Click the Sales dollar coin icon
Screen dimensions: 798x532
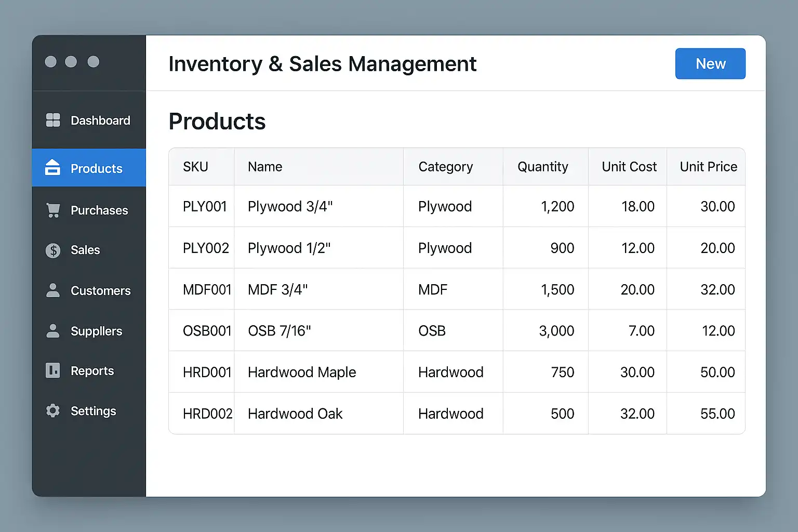(x=53, y=250)
